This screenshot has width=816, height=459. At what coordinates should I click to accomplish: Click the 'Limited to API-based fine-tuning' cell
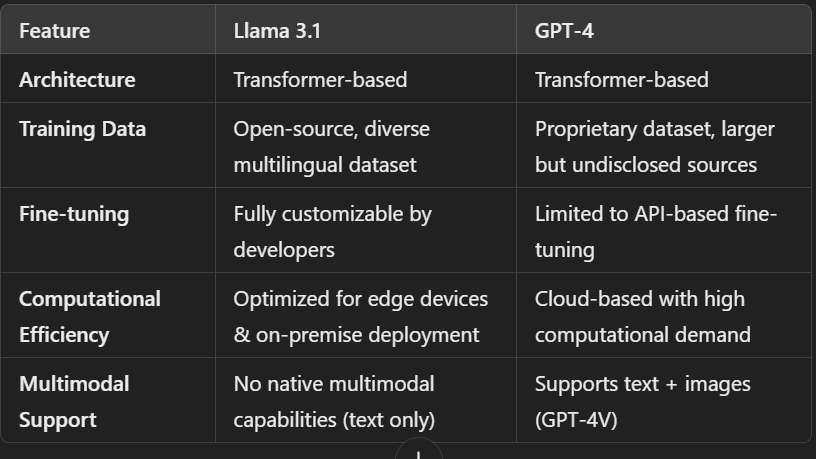[655, 232]
